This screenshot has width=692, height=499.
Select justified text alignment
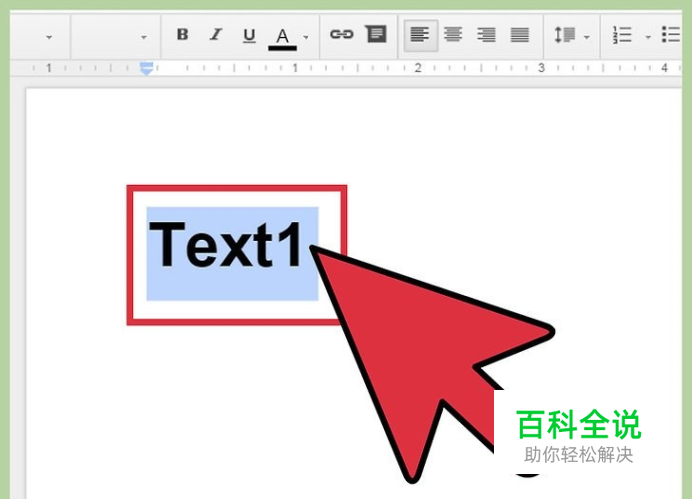[520, 34]
